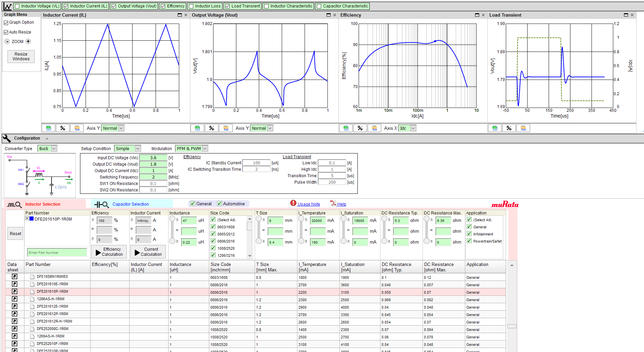
Task: Start the Efficiency Calculation
Action: [109, 252]
